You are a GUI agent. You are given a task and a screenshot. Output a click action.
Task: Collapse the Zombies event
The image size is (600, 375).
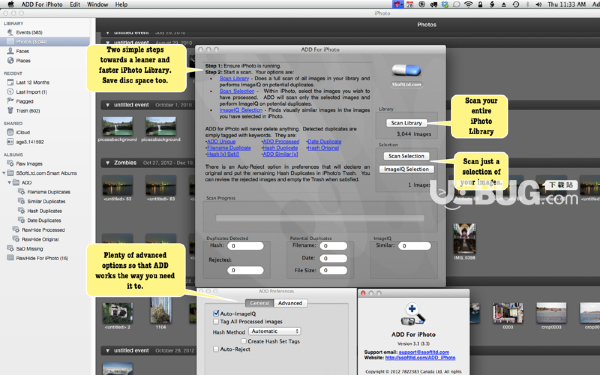tap(108, 163)
